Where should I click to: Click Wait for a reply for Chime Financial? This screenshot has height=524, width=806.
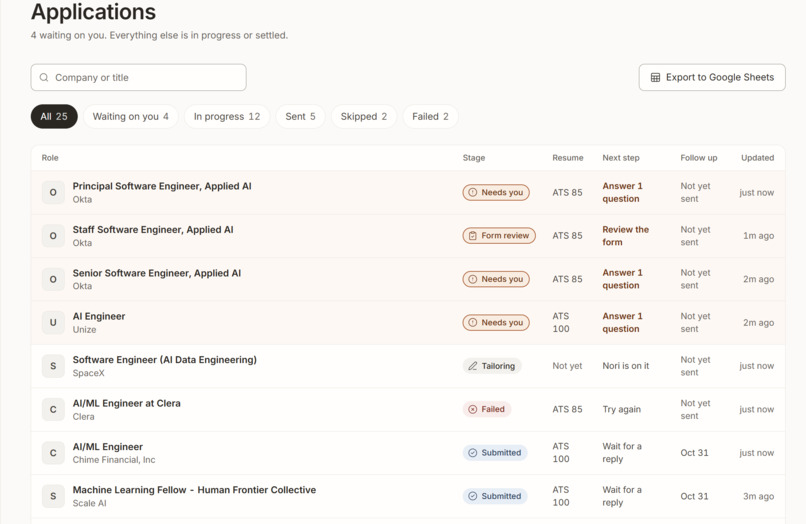pos(622,453)
